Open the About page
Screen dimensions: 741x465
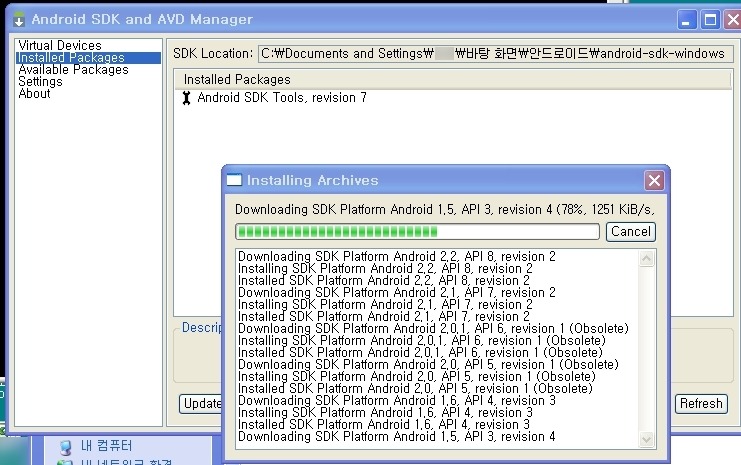click(x=34, y=94)
